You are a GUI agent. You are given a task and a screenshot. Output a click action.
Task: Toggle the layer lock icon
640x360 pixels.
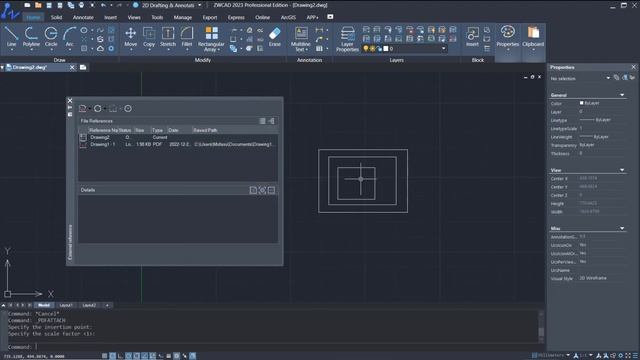tap(379, 49)
